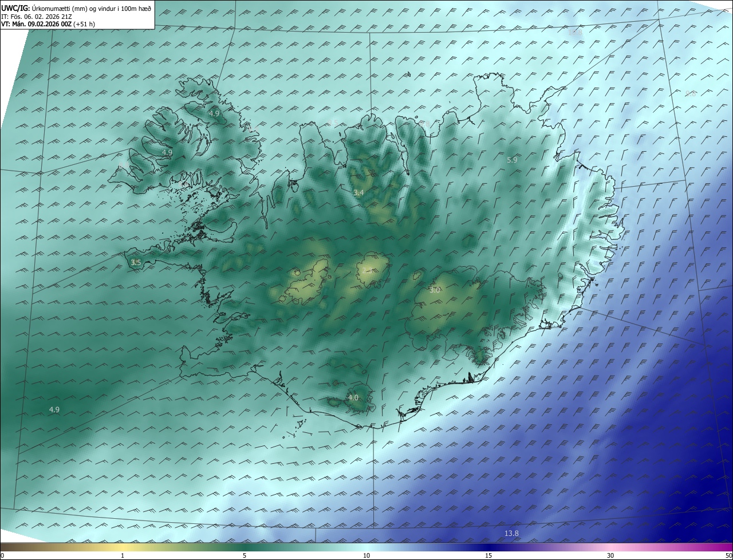The height and width of the screenshot is (560, 733).
Task: Pick the dark green colorbar segment above label 5
Action: tap(245, 547)
